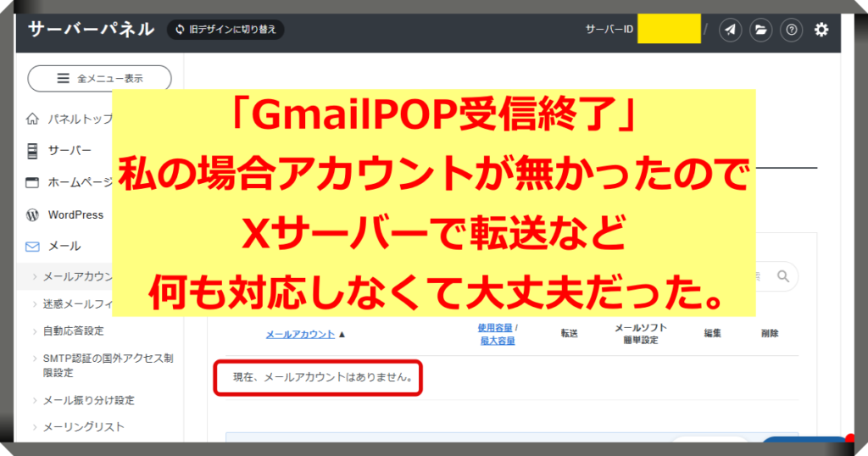Switch to old design (旧デザインに切り替え)
Screen dimensions: 868x456
pos(225,30)
